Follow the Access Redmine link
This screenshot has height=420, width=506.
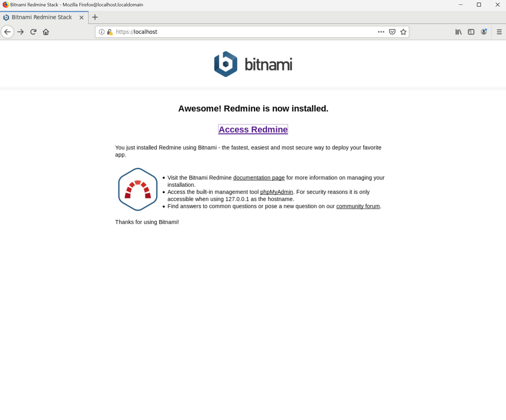(x=253, y=129)
